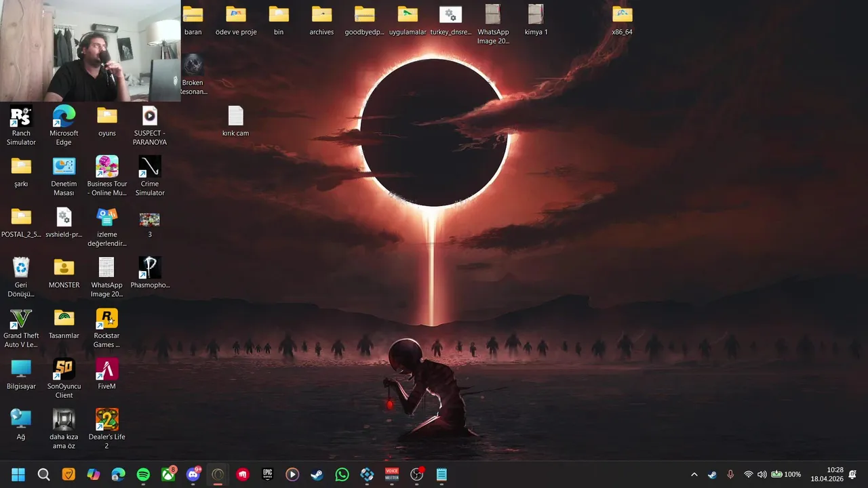Select the bin folder
Image resolution: width=868 pixels, height=488 pixels.
tap(279, 20)
